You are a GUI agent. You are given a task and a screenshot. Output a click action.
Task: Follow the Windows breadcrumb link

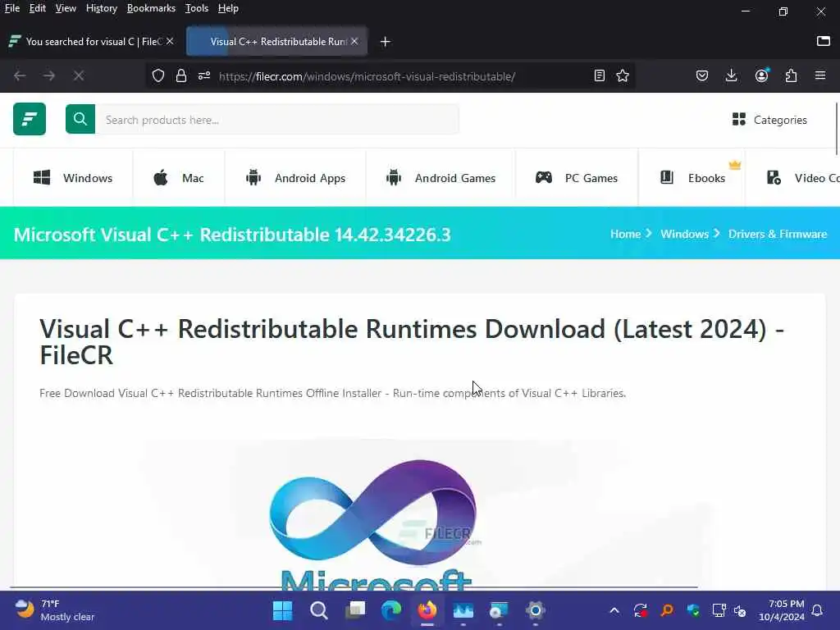point(684,234)
